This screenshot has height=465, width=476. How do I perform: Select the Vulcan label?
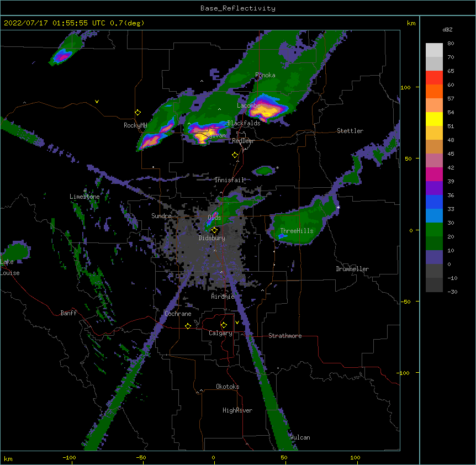click(x=300, y=437)
